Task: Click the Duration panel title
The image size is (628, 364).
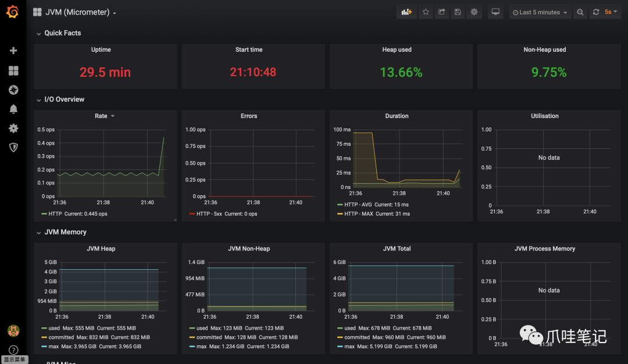Action: coord(397,116)
